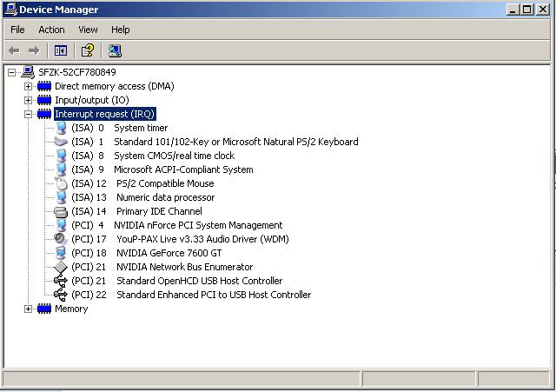
Task: Select the System CMOS/real time clock entry
Action: 174,156
